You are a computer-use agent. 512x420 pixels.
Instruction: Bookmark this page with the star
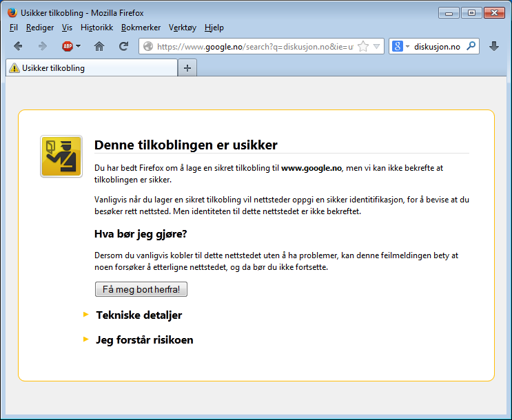(363, 46)
